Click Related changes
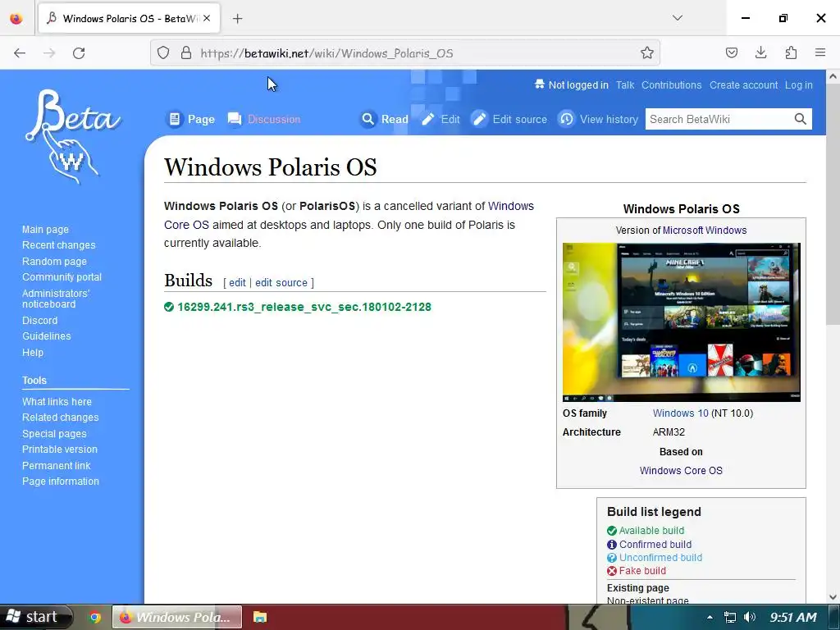Screen dimensions: 840x630 (x=61, y=418)
